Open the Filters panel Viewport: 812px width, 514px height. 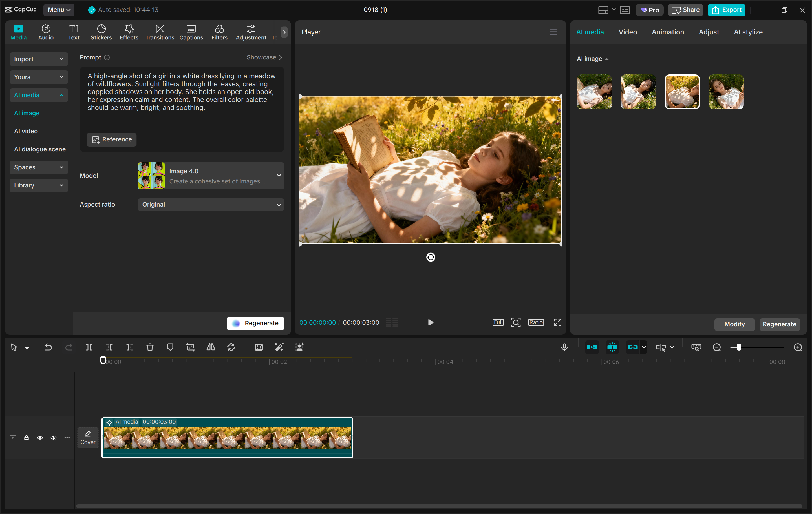219,32
